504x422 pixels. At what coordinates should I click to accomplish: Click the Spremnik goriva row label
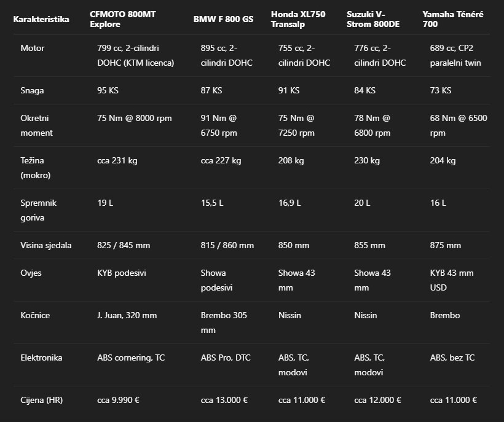pyautogui.click(x=37, y=210)
